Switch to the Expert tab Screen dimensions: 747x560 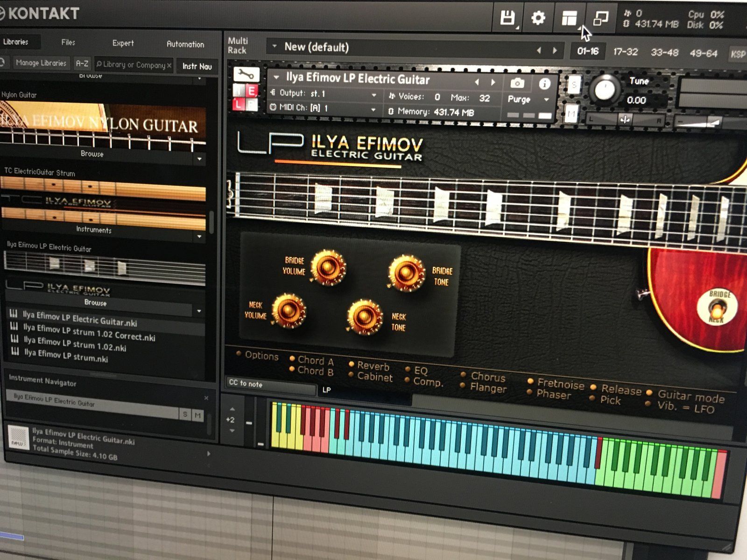tap(123, 43)
